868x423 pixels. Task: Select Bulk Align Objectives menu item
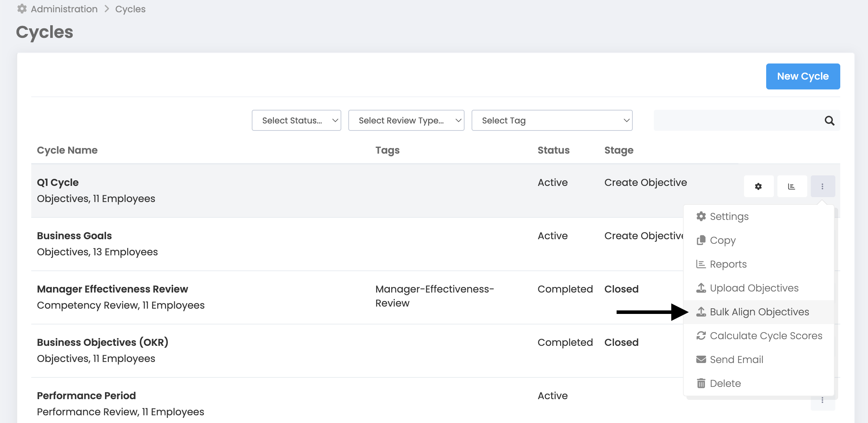pyautogui.click(x=759, y=312)
